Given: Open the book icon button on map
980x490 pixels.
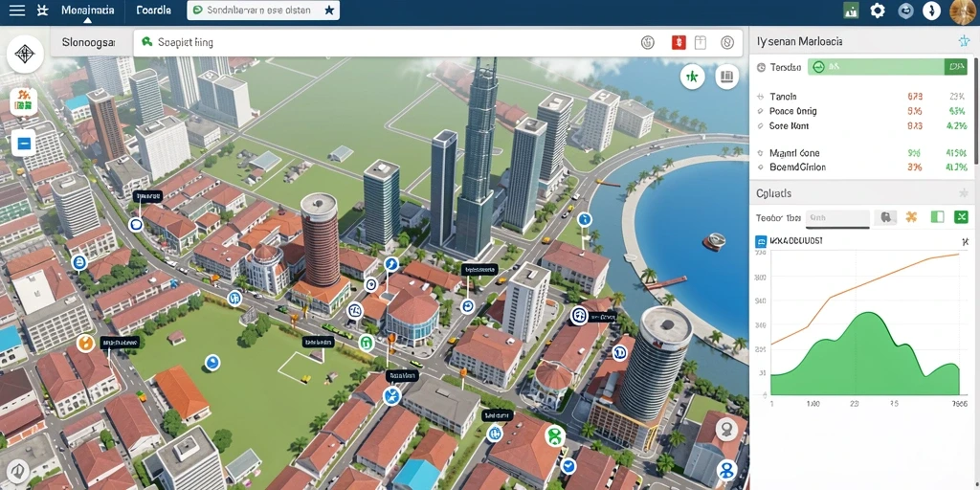Looking at the screenshot, I should 726,77.
